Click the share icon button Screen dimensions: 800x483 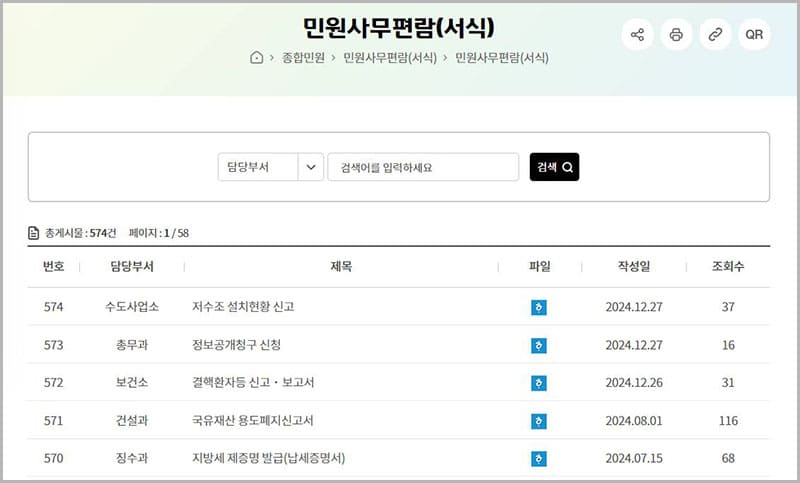[637, 34]
